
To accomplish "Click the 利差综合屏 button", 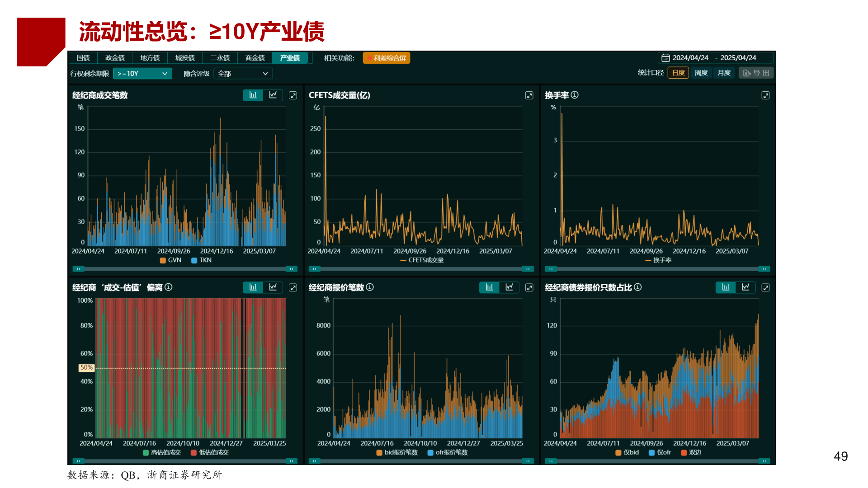I will tap(387, 58).
